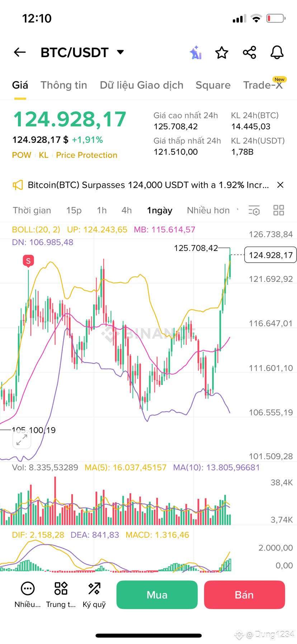Viewport: 297px width, 644px height.
Task: Tap the 24h low value 121.510,00
Action: coord(176,152)
